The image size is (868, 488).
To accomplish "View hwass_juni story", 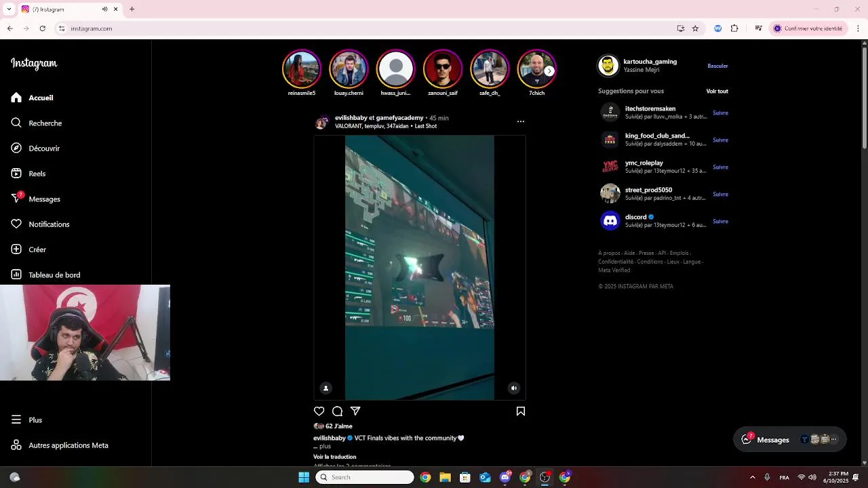I will (x=395, y=69).
